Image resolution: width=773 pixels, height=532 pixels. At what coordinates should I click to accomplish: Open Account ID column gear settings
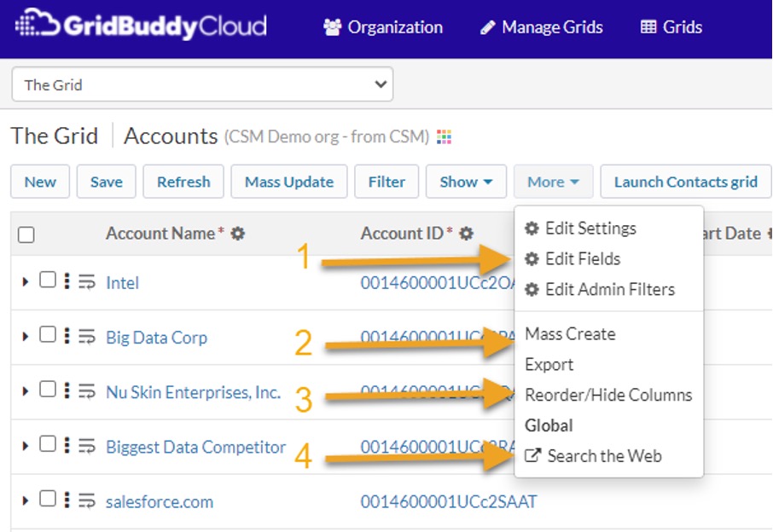pos(467,234)
